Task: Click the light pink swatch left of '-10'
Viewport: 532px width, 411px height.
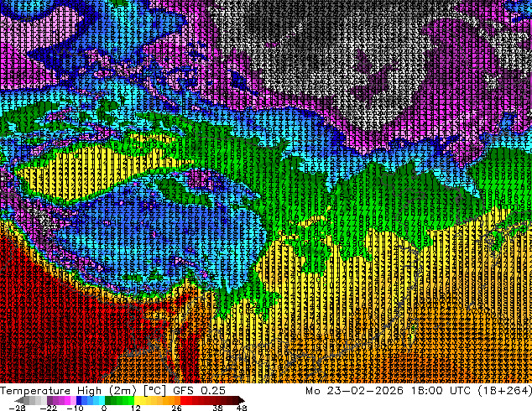Action: click(x=73, y=400)
